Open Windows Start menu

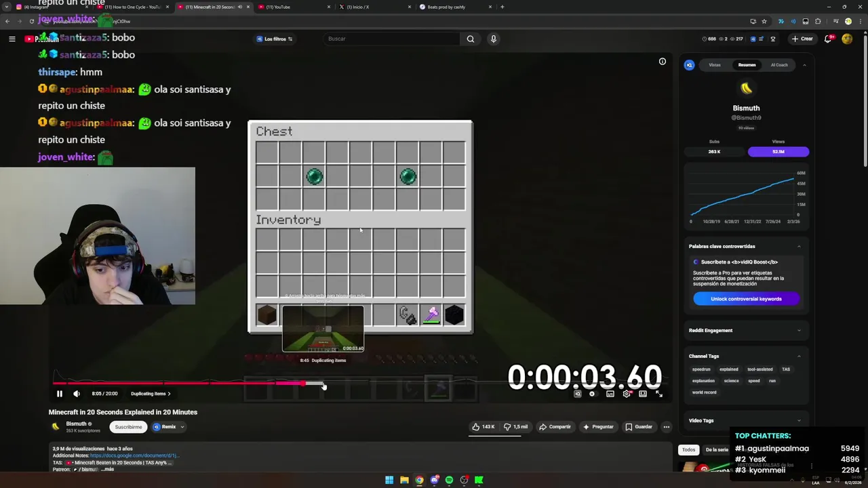[x=389, y=480]
